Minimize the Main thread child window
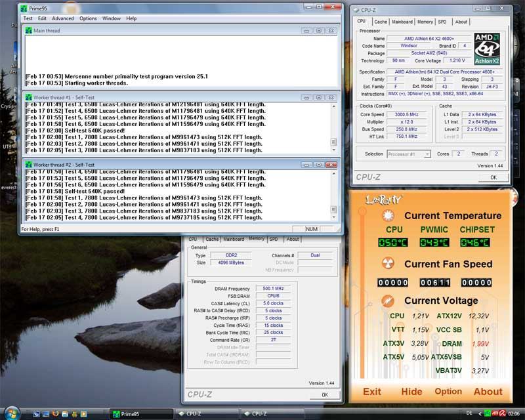The image size is (525, 420). [306, 30]
